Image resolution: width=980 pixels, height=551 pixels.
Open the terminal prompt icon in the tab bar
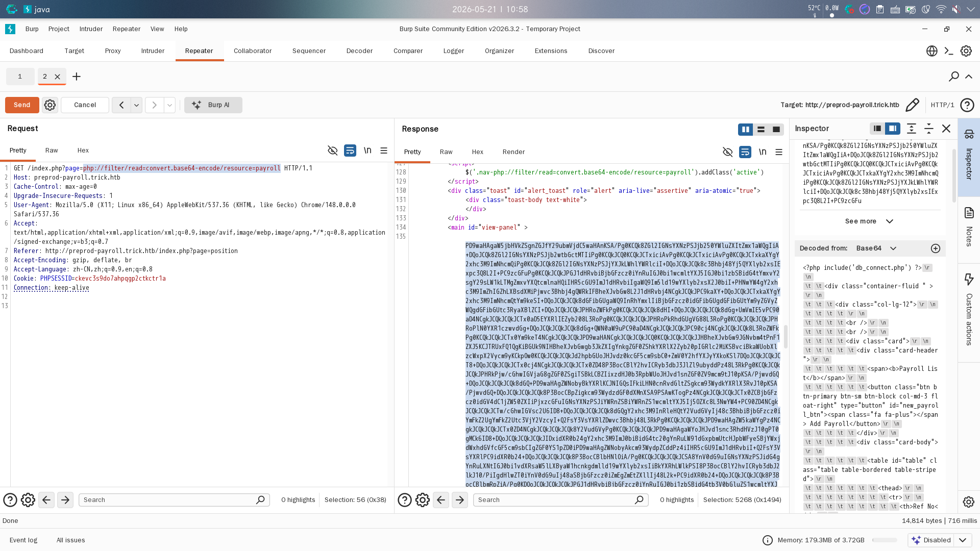pos(949,51)
